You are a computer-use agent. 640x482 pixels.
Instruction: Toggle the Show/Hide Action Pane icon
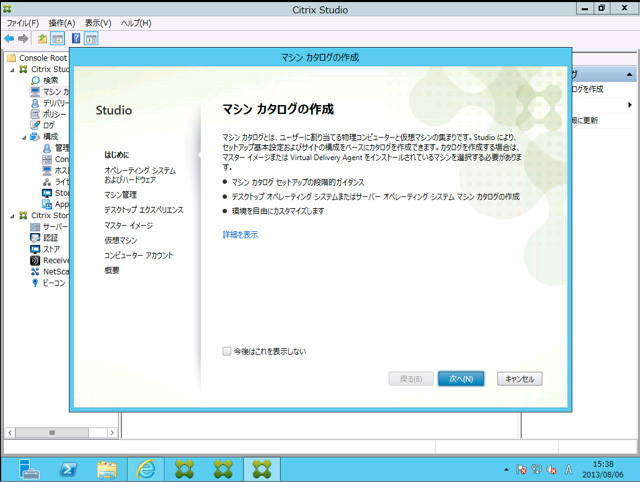pyautogui.click(x=91, y=39)
